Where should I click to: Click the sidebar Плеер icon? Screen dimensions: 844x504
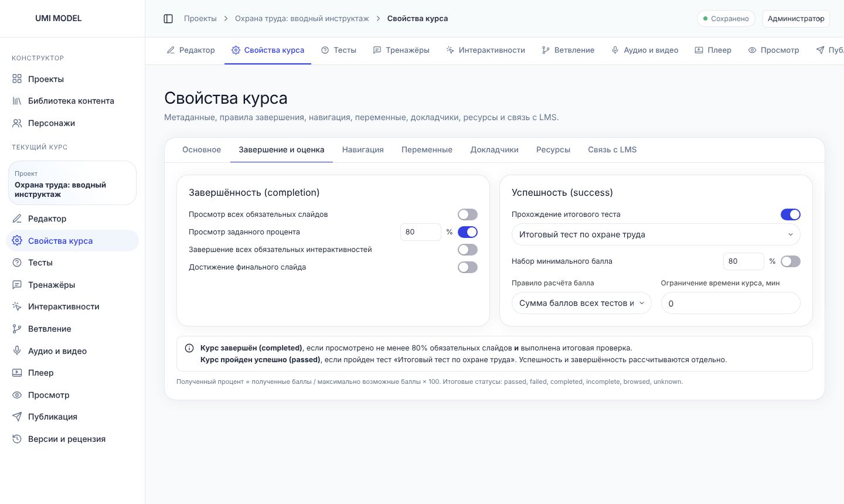17,373
